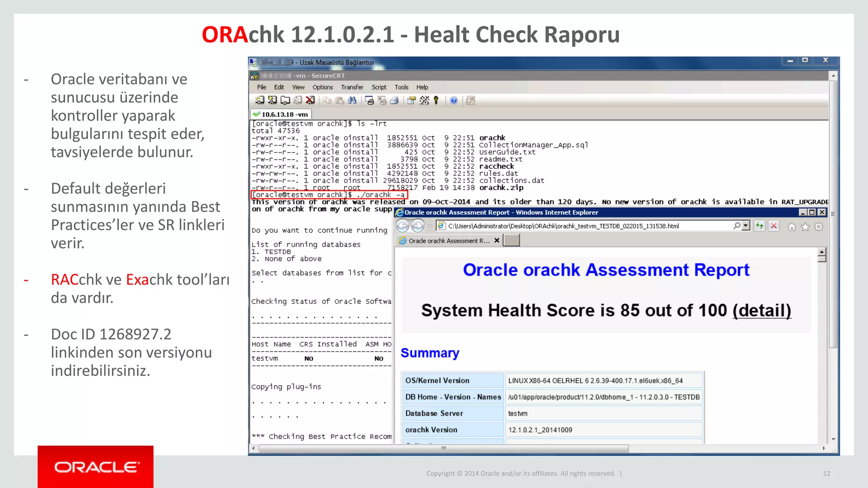This screenshot has height=488, width=868.
Task: Click the Print Selection icon
Action: tap(382, 100)
